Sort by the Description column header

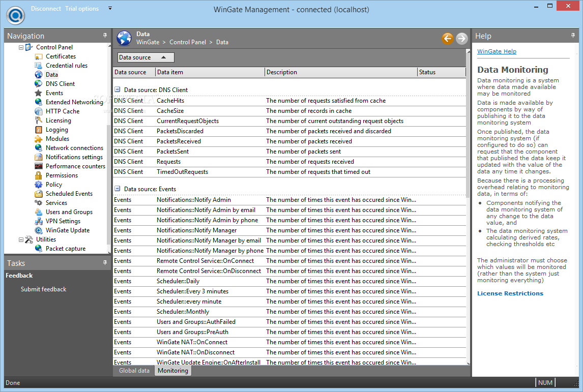[x=341, y=72]
